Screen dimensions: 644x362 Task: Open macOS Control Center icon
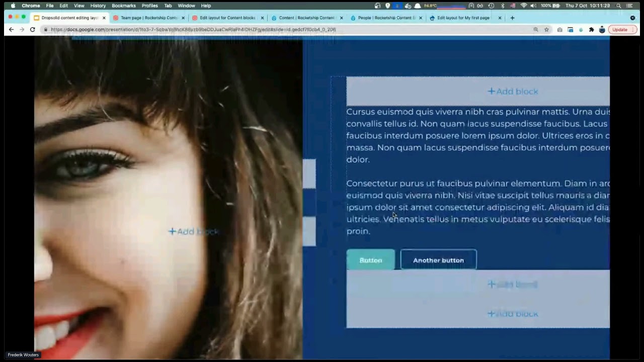(630, 6)
